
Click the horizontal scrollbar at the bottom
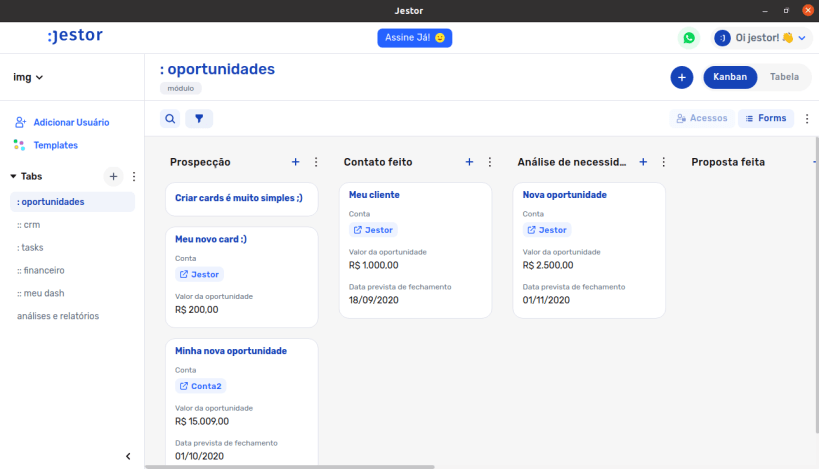coord(290,467)
